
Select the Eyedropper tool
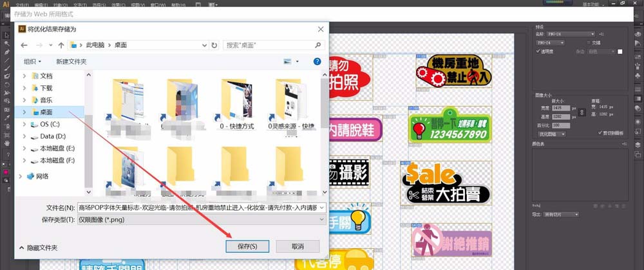point(6,118)
